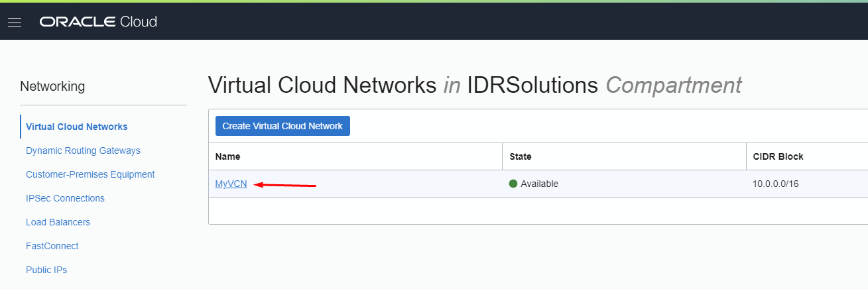Open Dynamic Routing Gateways
868x289 pixels.
pyautogui.click(x=83, y=150)
